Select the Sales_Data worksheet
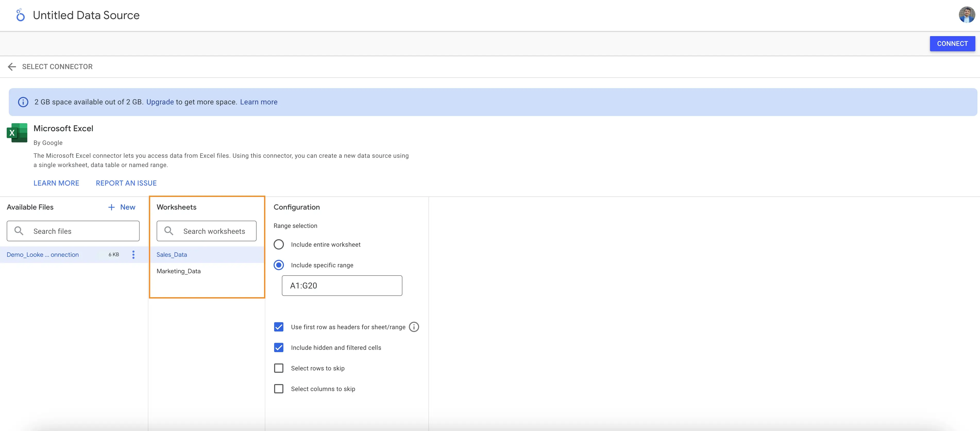Viewport: 980px width, 431px height. point(172,254)
